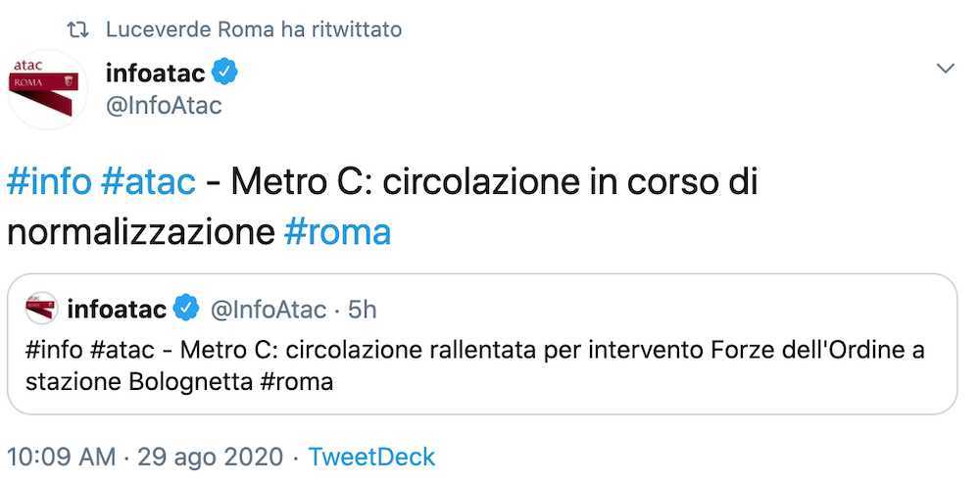Open the blue #roma hashtag

(337, 231)
